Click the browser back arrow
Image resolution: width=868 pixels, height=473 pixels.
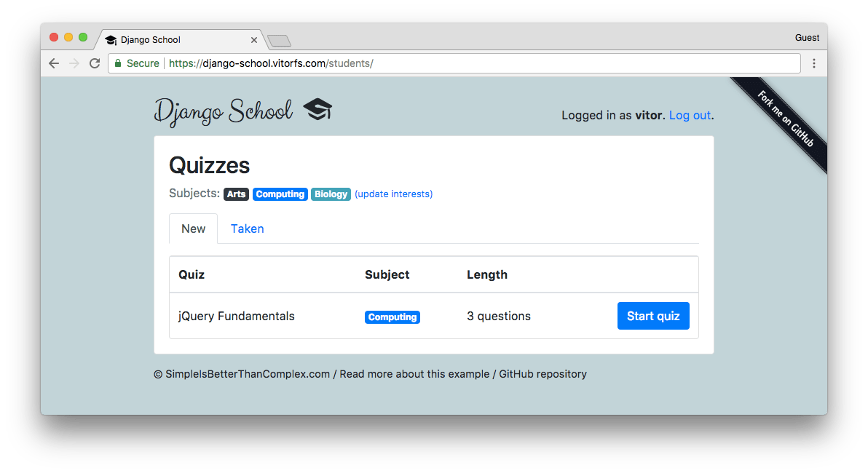54,63
